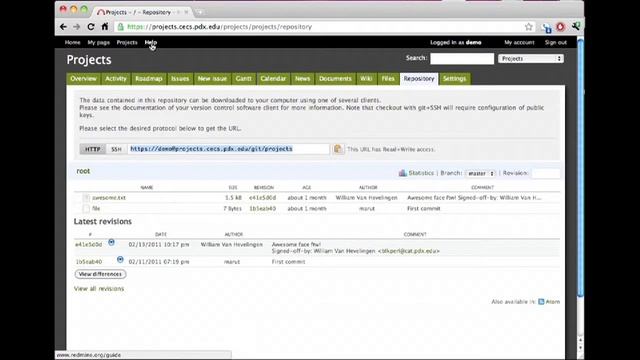The image size is (640, 360).
Task: Open the Wiki tab
Action: click(366, 79)
